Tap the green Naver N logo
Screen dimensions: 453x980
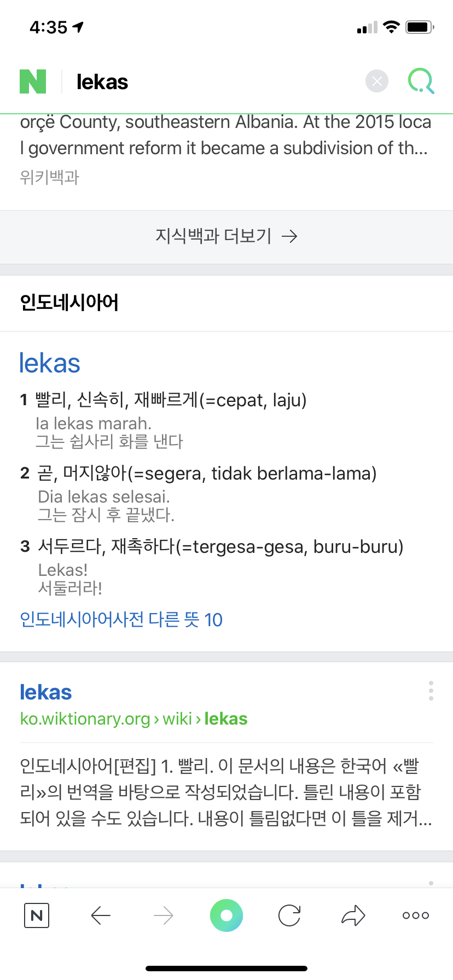pyautogui.click(x=33, y=82)
